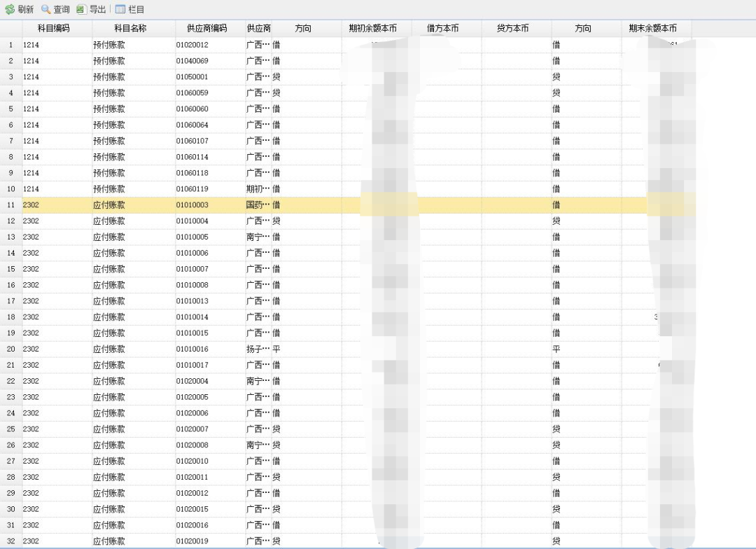This screenshot has height=549, width=756.
Task: Click the 供应商 column header
Action: [x=258, y=29]
